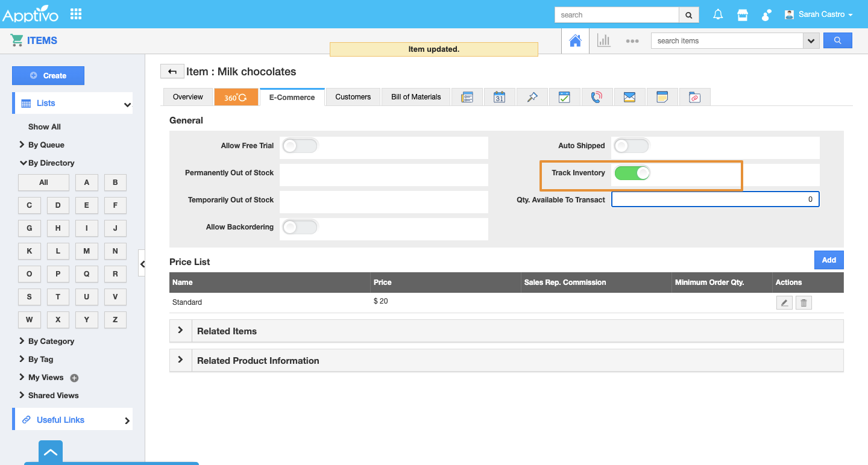This screenshot has height=465, width=868.
Task: Open the Bill of Materials tab
Action: 416,97
